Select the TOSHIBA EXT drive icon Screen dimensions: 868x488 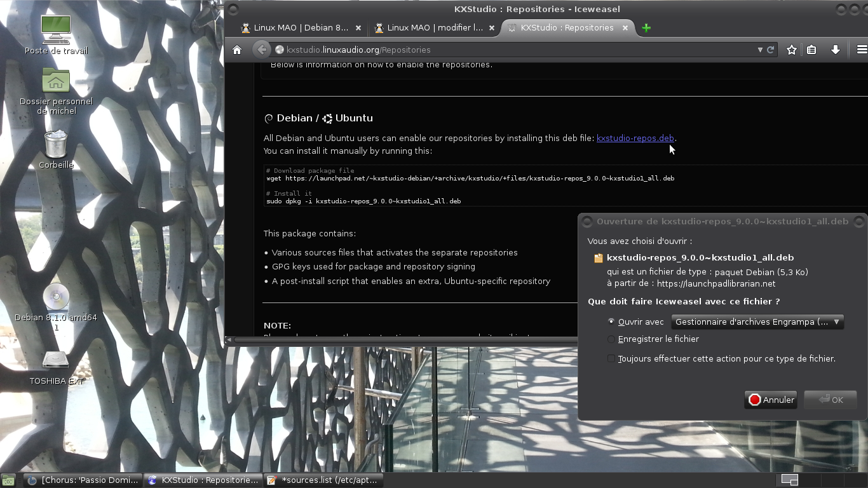coord(56,367)
